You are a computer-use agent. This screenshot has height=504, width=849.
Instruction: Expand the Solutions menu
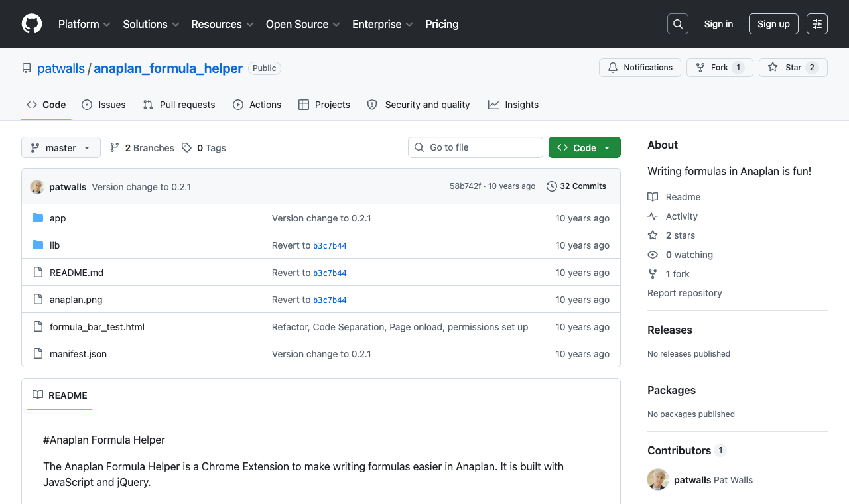coord(151,24)
